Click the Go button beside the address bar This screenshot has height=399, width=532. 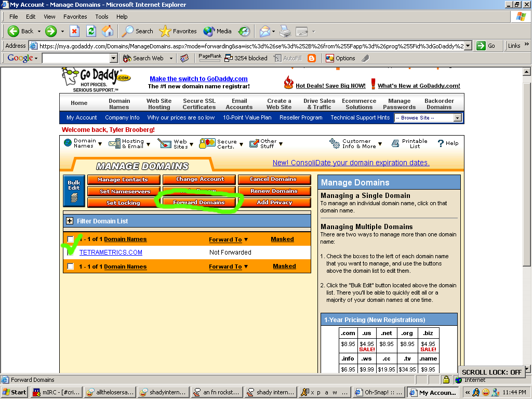click(x=486, y=46)
